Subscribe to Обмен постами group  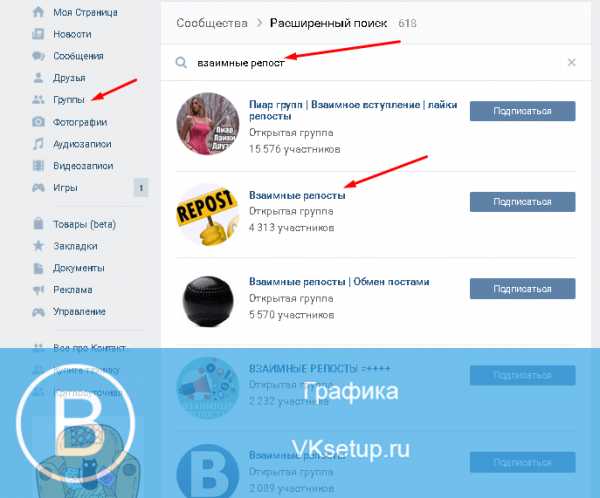click(523, 289)
